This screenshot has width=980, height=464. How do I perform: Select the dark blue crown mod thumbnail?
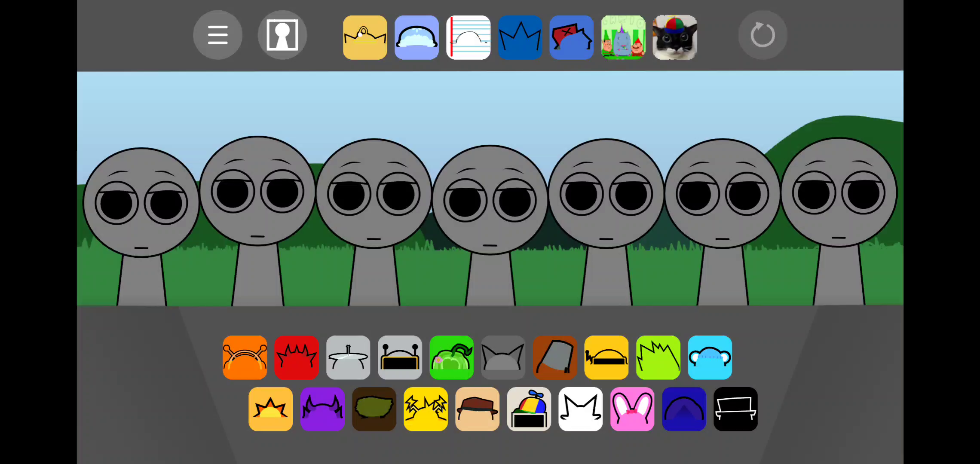pyautogui.click(x=520, y=37)
